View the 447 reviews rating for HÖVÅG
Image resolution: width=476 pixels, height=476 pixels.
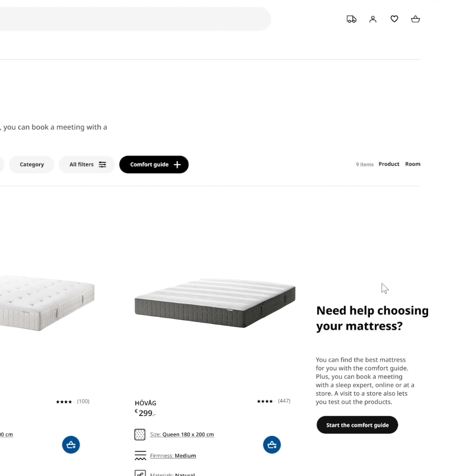point(274,401)
